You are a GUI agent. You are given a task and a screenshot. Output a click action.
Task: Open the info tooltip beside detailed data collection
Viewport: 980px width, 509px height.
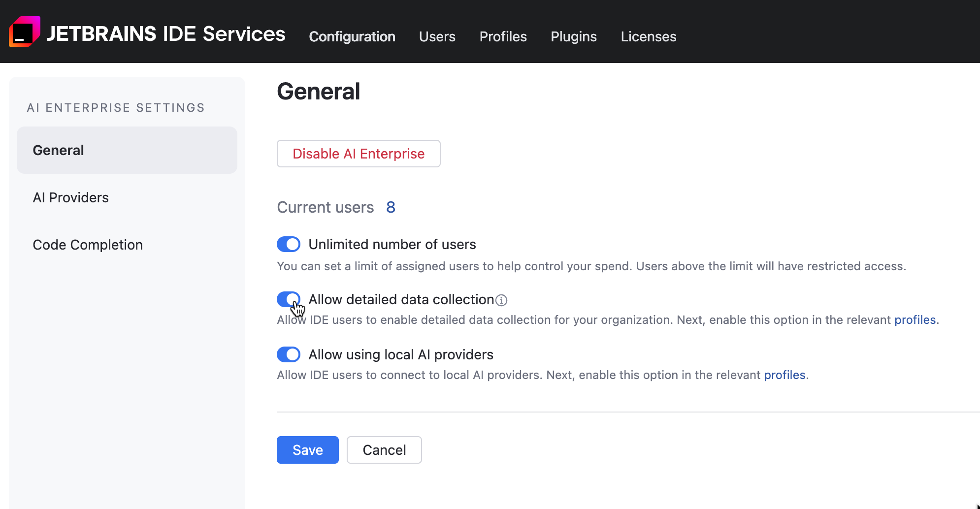[x=502, y=300]
